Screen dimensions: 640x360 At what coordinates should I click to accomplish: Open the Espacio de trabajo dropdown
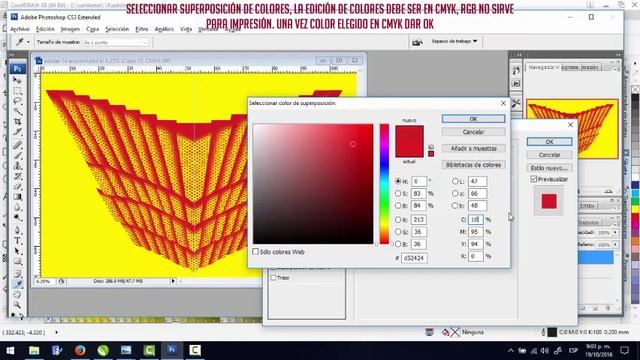(454, 41)
